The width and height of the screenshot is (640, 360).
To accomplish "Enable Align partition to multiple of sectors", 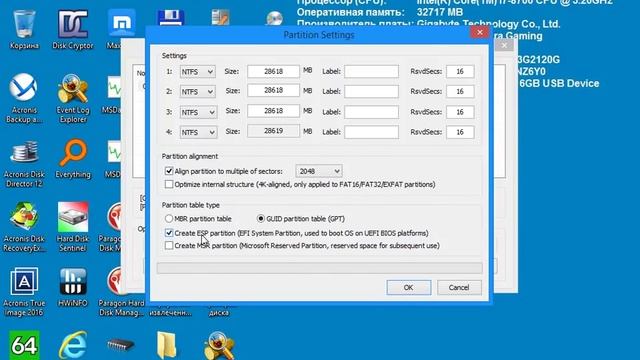I will 169,171.
